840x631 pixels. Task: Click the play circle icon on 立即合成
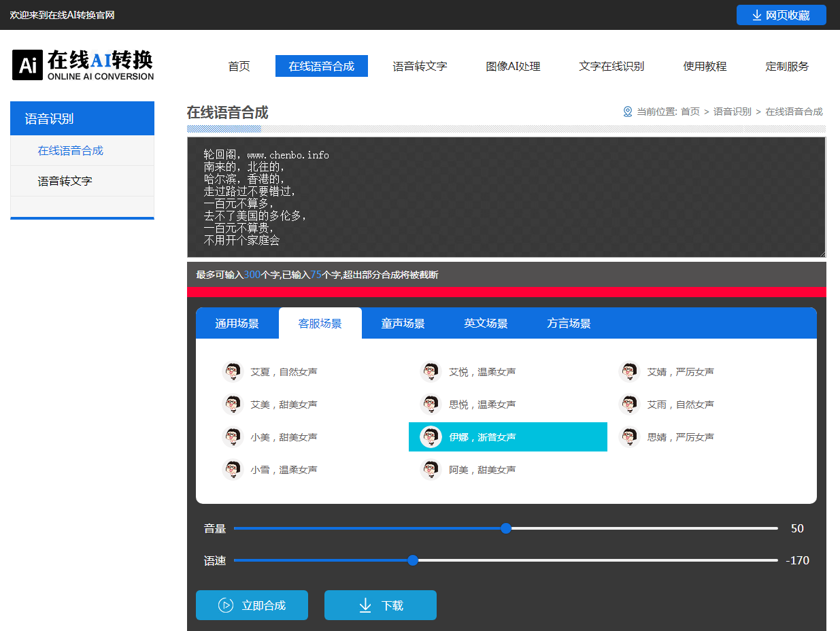[225, 605]
